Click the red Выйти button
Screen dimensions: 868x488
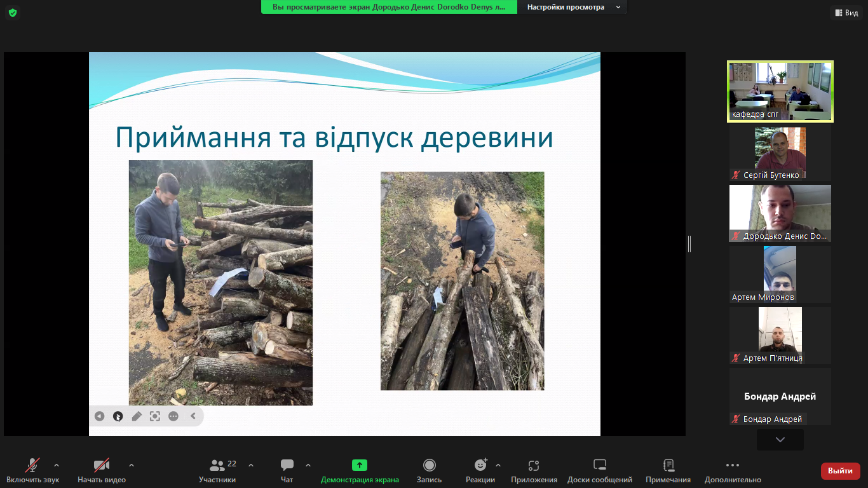click(x=840, y=471)
